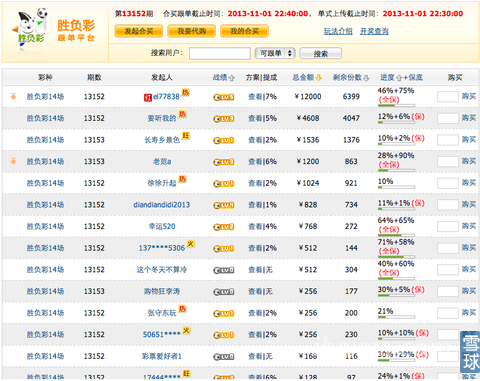The height and width of the screenshot is (381, 480).
Task: Click the purchase quantity box for 幸运520
Action: point(448,227)
